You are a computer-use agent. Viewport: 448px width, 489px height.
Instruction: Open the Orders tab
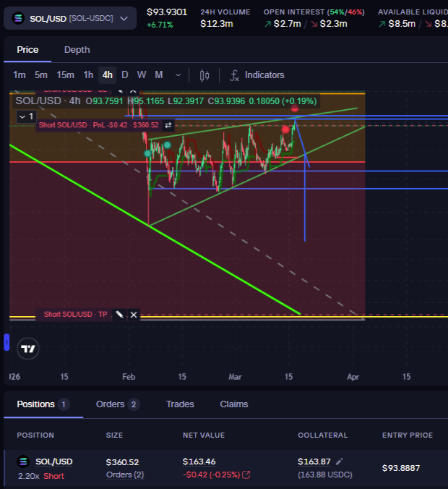[118, 404]
